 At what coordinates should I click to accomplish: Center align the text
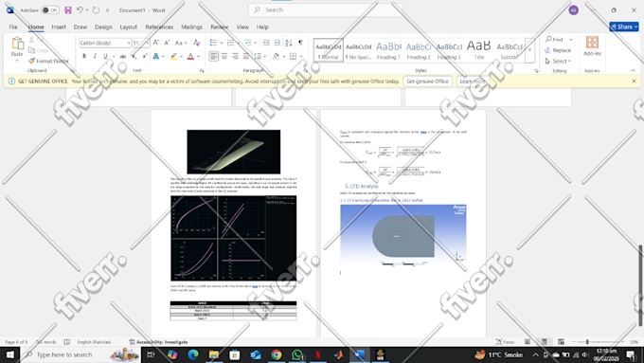(x=224, y=56)
